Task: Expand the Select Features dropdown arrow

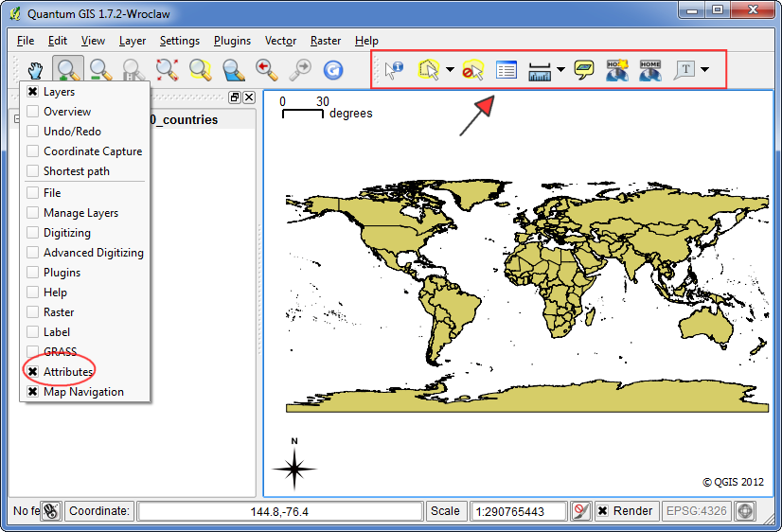Action: [x=450, y=70]
